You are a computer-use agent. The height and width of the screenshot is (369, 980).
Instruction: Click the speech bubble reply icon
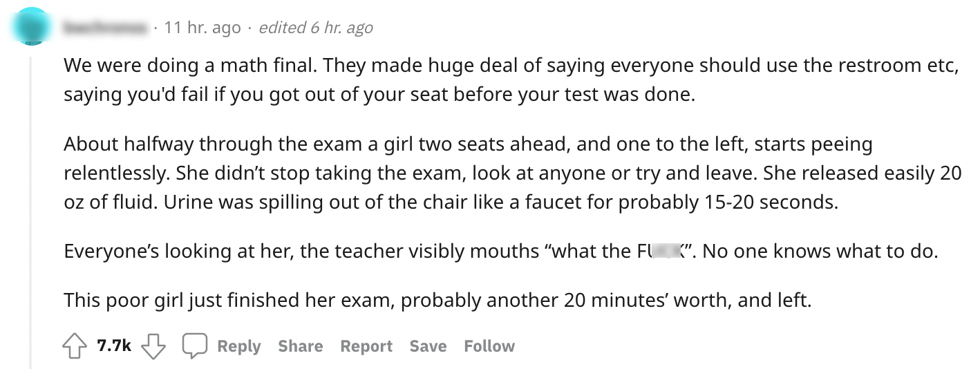click(x=195, y=346)
